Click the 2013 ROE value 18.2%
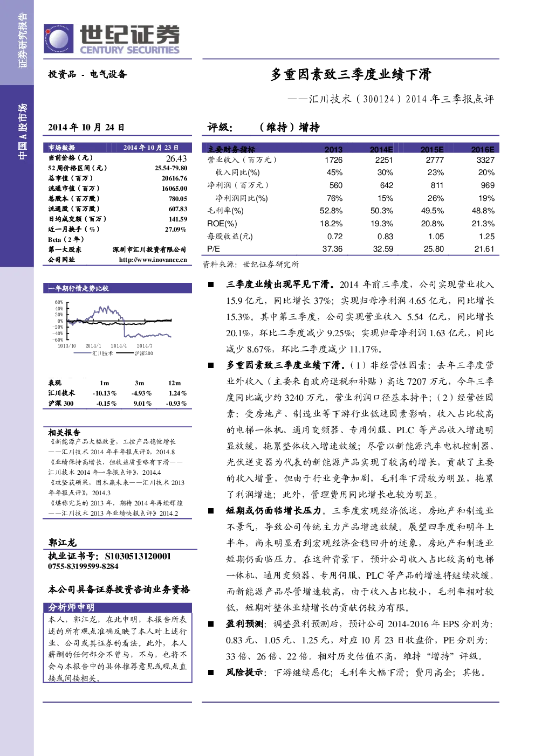Image resolution: width=535 pixels, height=756 pixels. (331, 224)
